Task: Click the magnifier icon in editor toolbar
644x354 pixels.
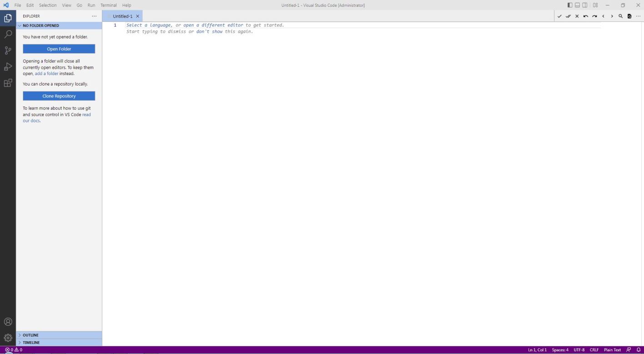Action: (x=620, y=16)
